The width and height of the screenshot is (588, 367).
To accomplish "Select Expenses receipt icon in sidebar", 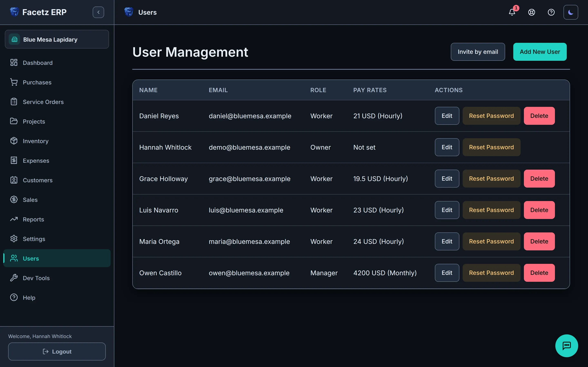I will click(14, 160).
